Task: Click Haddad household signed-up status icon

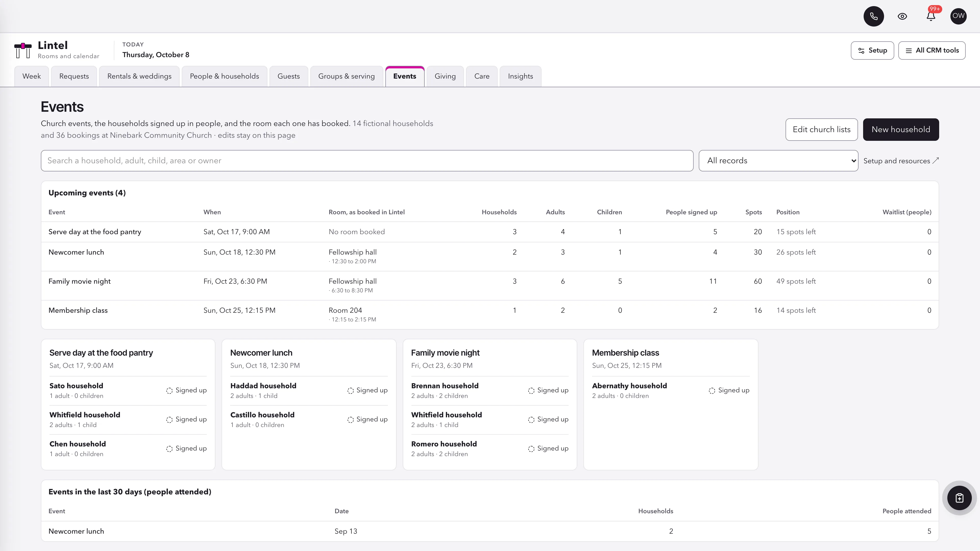Action: coord(350,391)
